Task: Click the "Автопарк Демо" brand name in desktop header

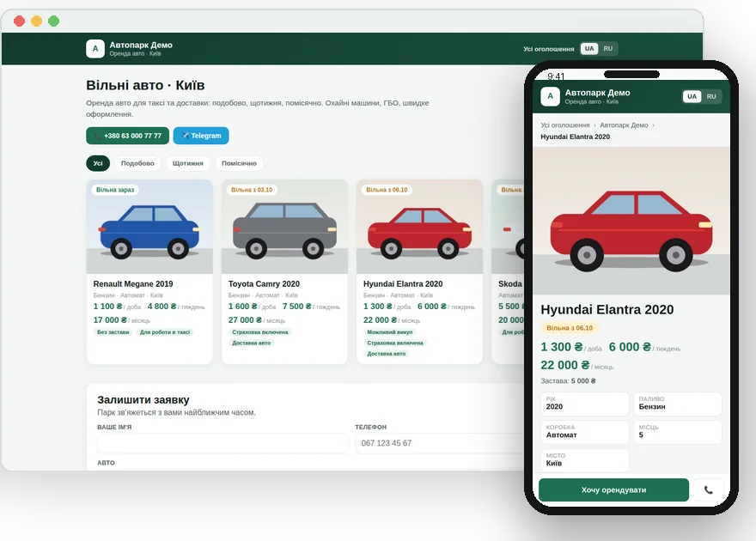Action: (141, 45)
